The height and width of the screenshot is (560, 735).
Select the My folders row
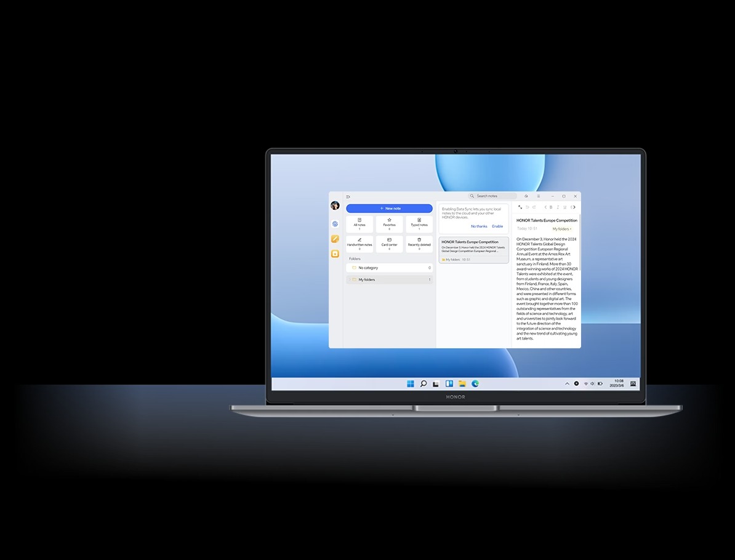tap(389, 279)
